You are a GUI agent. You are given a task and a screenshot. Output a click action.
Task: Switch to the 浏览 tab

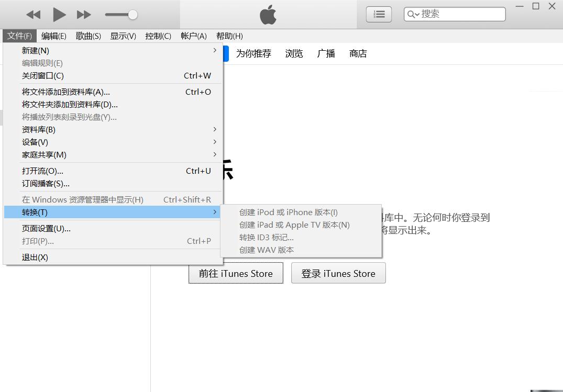294,53
